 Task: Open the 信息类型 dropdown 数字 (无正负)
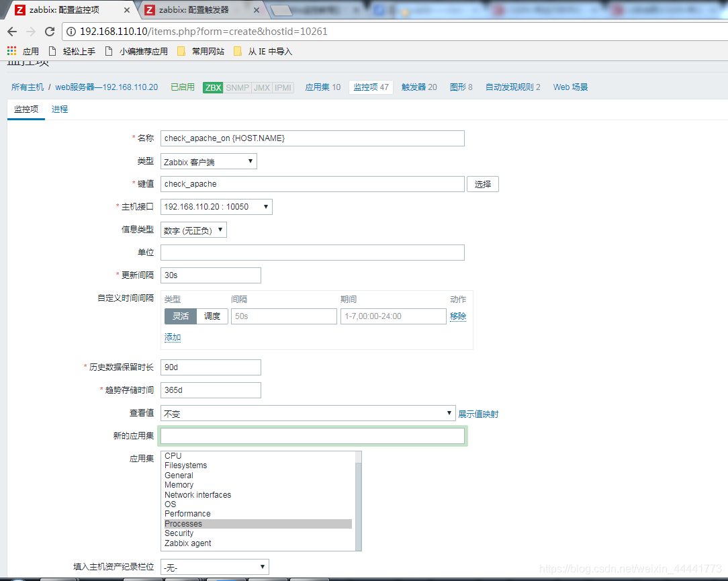[193, 230]
